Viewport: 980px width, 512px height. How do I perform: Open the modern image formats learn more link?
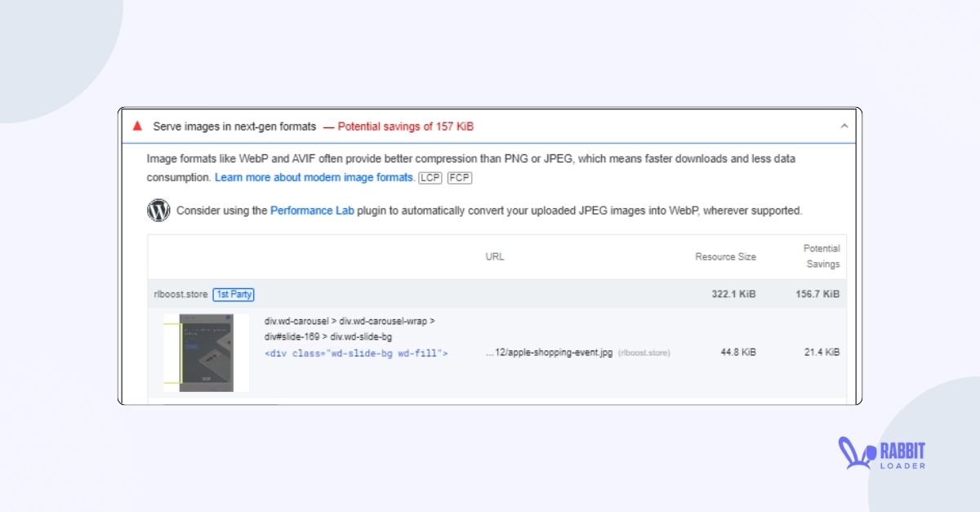pos(315,177)
